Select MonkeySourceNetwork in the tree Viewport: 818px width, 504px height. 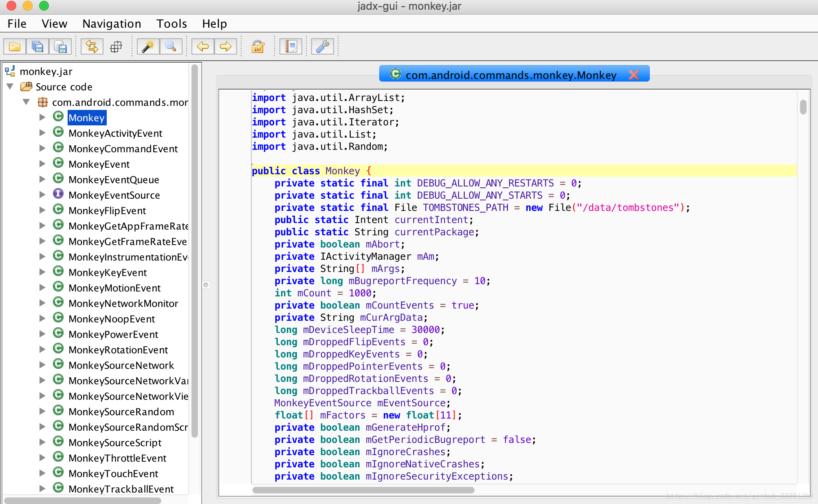[x=121, y=365]
